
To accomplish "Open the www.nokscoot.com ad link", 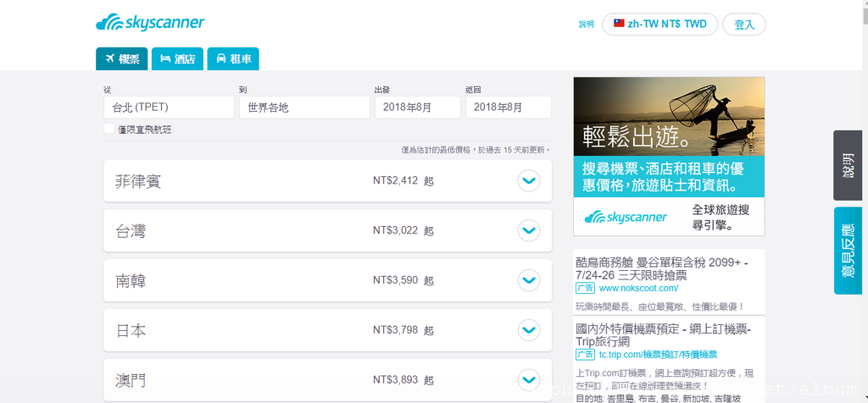I will click(638, 289).
